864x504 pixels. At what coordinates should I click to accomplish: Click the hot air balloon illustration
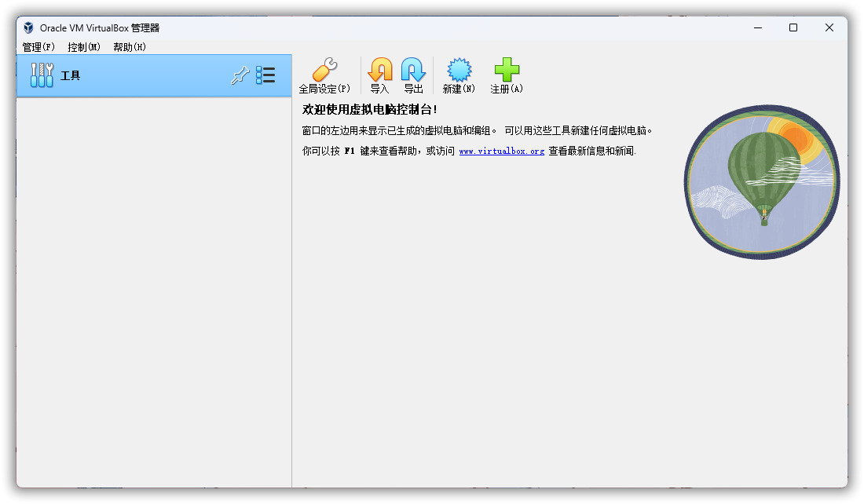pos(760,181)
